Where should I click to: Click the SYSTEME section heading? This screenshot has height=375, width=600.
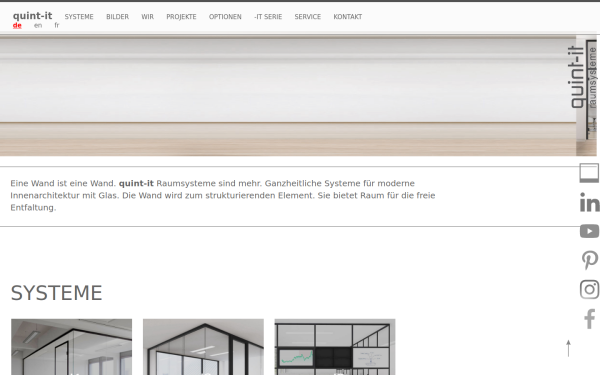(56, 293)
